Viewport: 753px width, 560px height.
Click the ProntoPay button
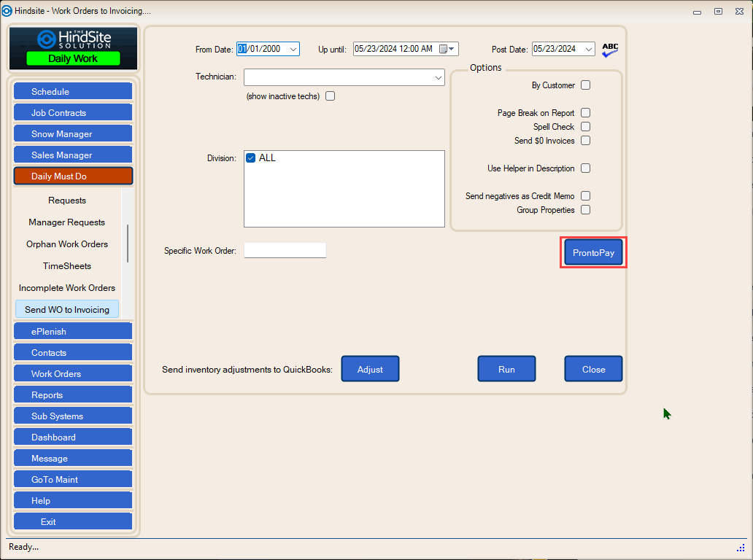(x=593, y=252)
